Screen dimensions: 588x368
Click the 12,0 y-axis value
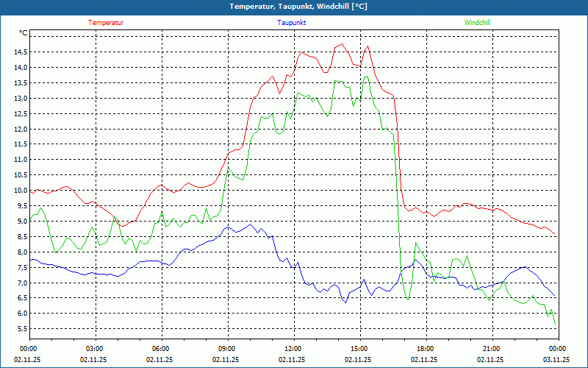coord(19,130)
